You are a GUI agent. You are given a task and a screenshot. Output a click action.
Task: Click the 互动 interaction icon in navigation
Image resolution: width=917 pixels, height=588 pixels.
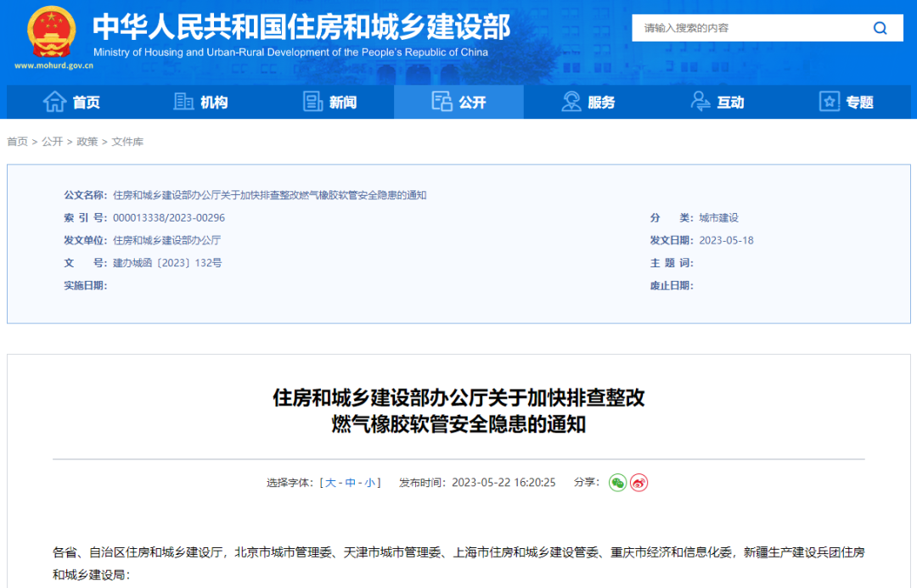700,101
